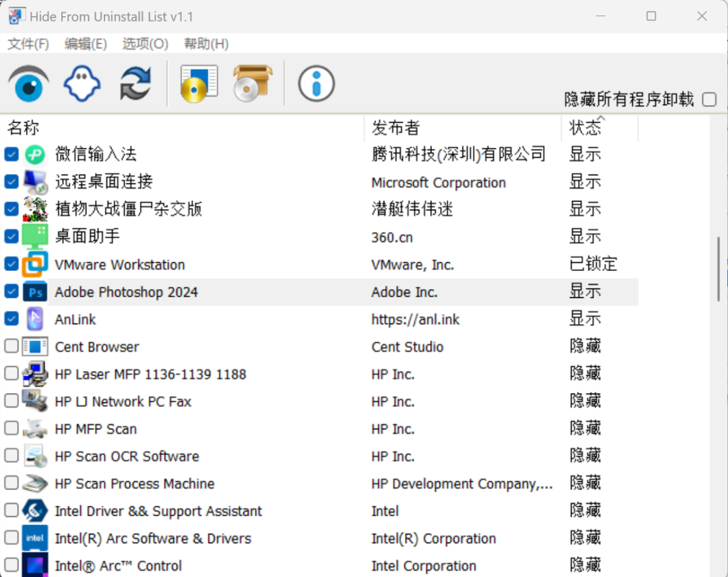Click the app icon in title bar

(16, 16)
